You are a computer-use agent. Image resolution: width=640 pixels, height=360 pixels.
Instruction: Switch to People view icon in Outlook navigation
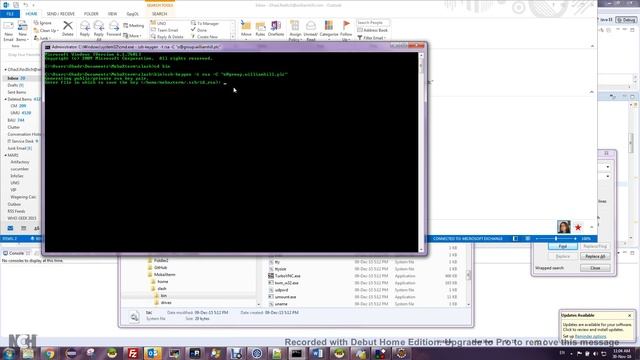point(37,228)
